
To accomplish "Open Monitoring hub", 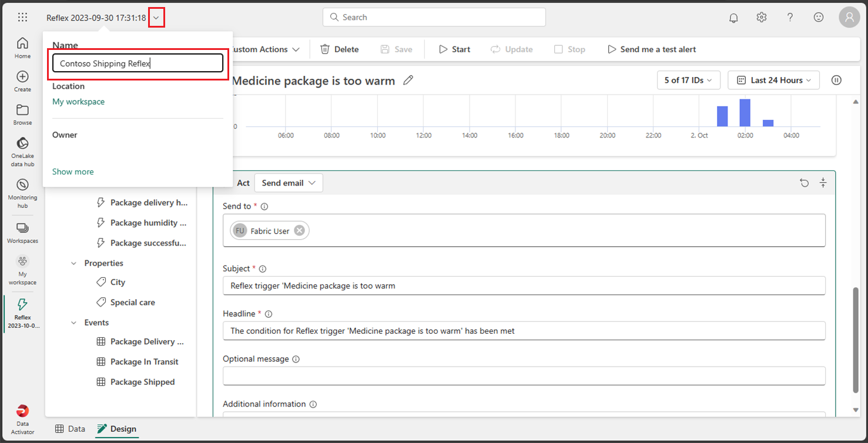I will tap(22, 193).
